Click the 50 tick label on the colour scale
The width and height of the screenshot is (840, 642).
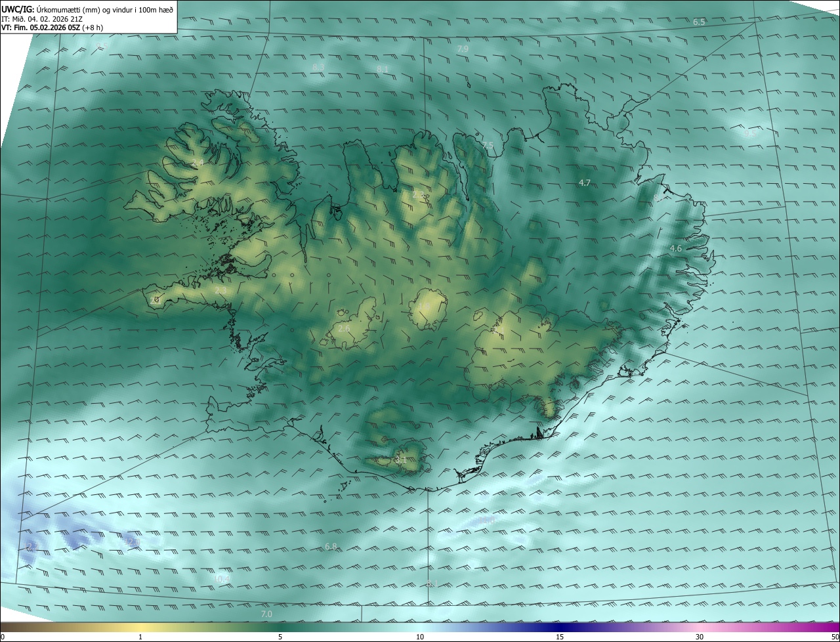pos(835,637)
